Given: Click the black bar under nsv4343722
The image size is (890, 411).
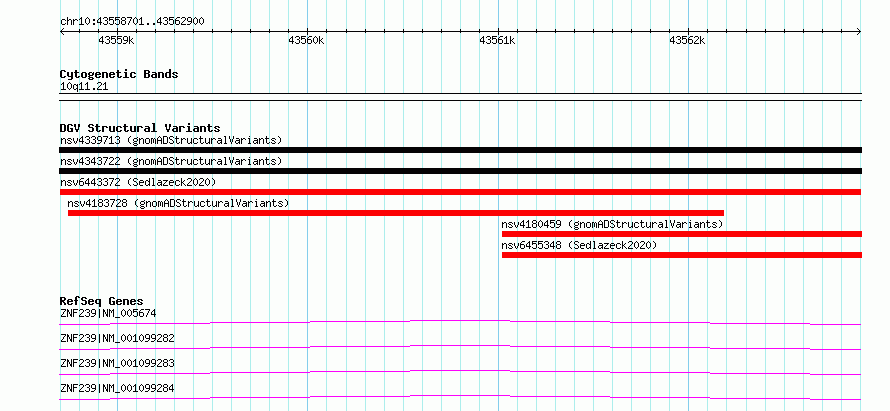Looking at the screenshot, I should (460, 171).
